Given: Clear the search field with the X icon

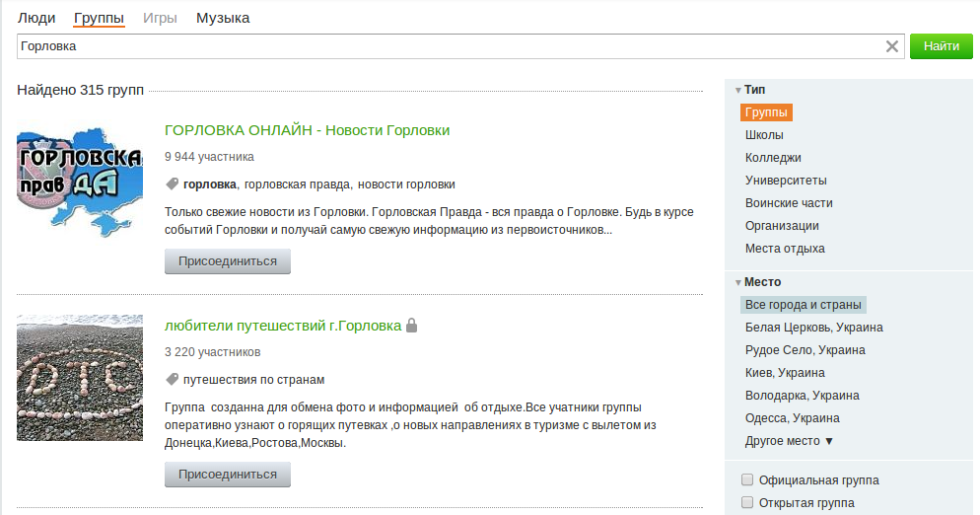Looking at the screenshot, I should (x=892, y=46).
